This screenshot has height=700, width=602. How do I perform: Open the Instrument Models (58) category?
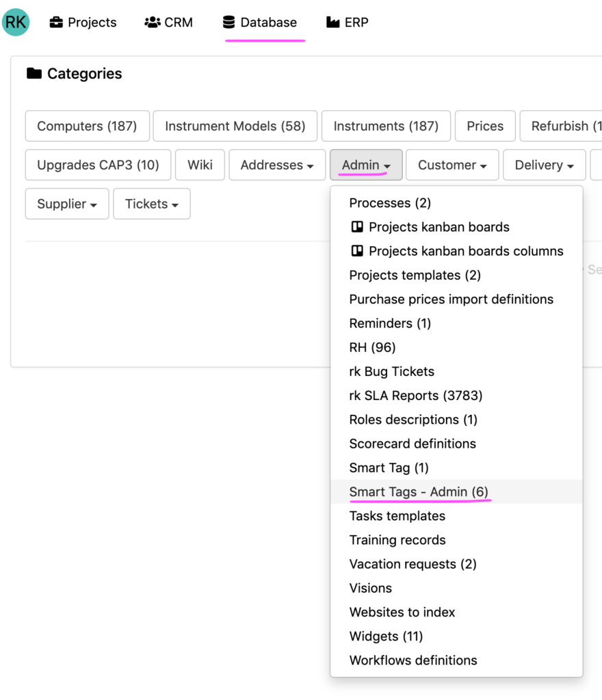[x=235, y=126]
